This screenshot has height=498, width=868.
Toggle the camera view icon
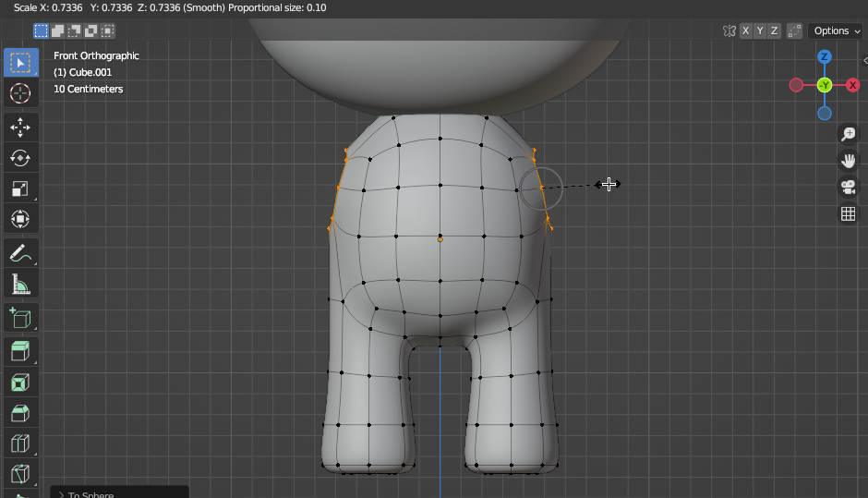click(x=848, y=187)
